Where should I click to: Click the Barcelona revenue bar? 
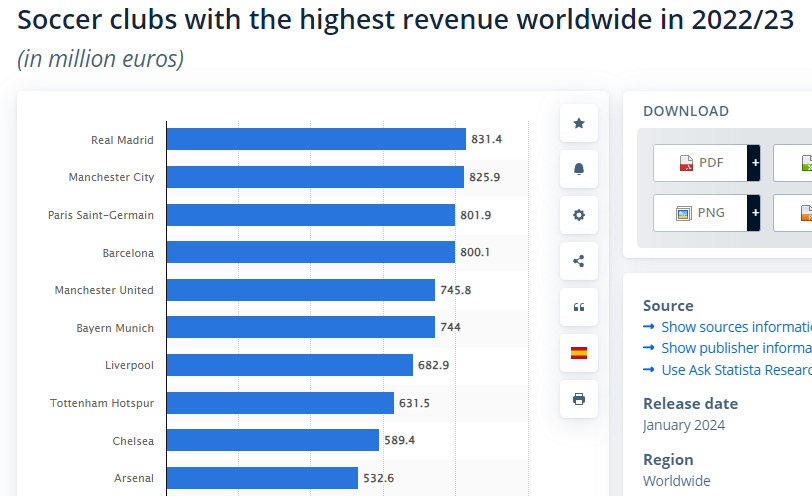311,252
